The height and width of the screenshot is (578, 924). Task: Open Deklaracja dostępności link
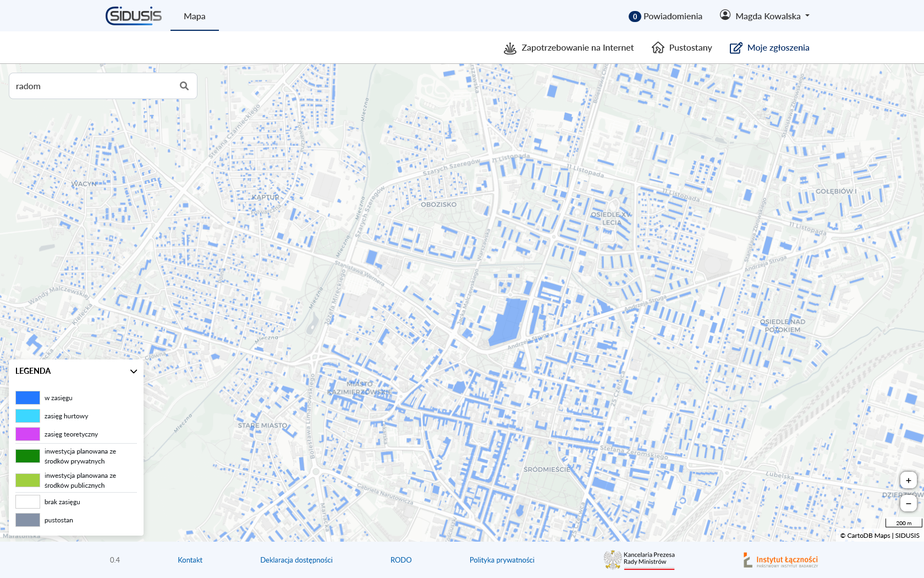click(x=296, y=560)
